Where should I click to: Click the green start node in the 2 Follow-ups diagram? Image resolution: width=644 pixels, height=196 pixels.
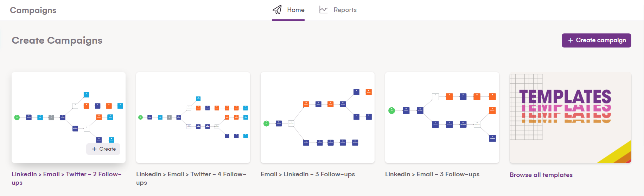tap(17, 117)
